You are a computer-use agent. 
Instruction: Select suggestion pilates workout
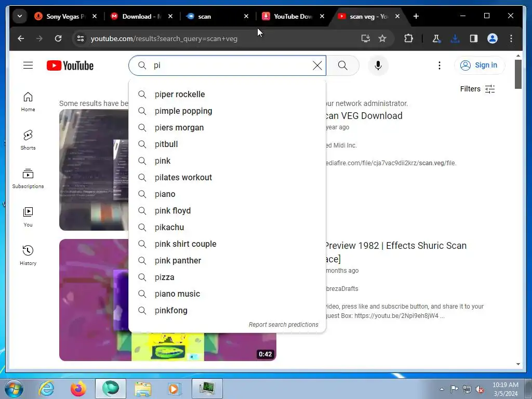(227, 178)
